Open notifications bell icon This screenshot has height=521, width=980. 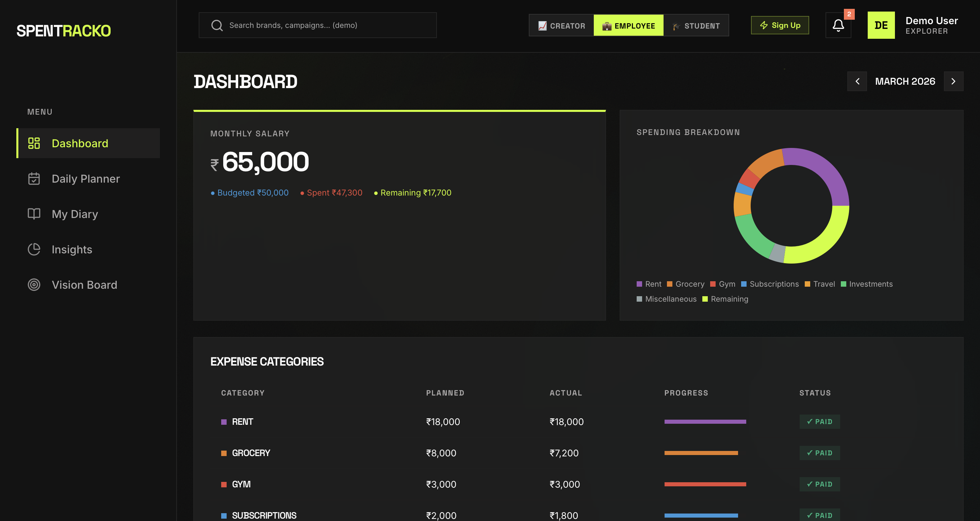pos(838,26)
